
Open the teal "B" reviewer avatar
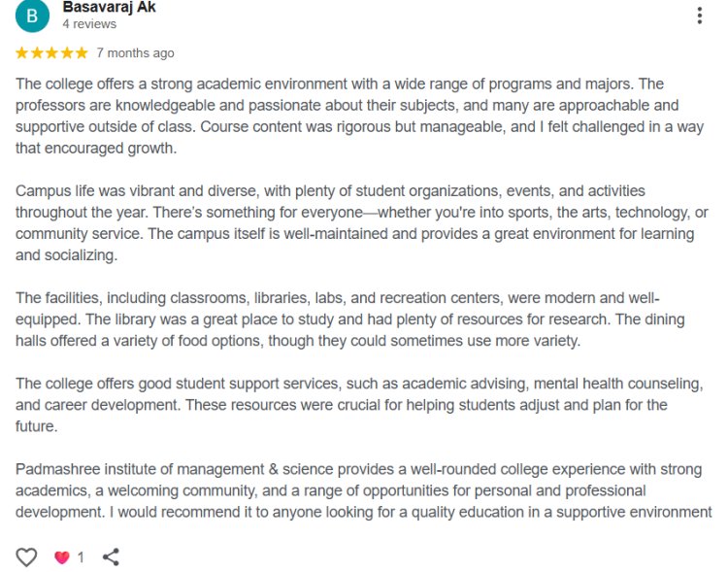click(32, 16)
